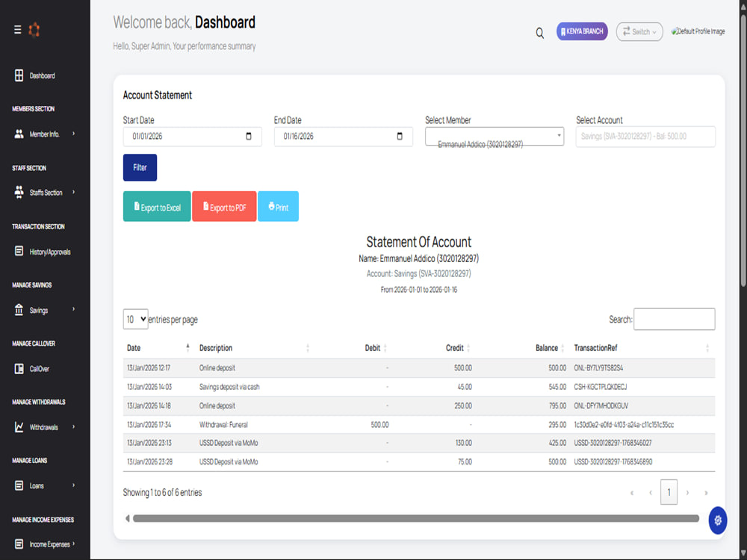Click the 795.00 balance cell
Image resolution: width=747 pixels, height=560 pixels.
pyautogui.click(x=557, y=406)
